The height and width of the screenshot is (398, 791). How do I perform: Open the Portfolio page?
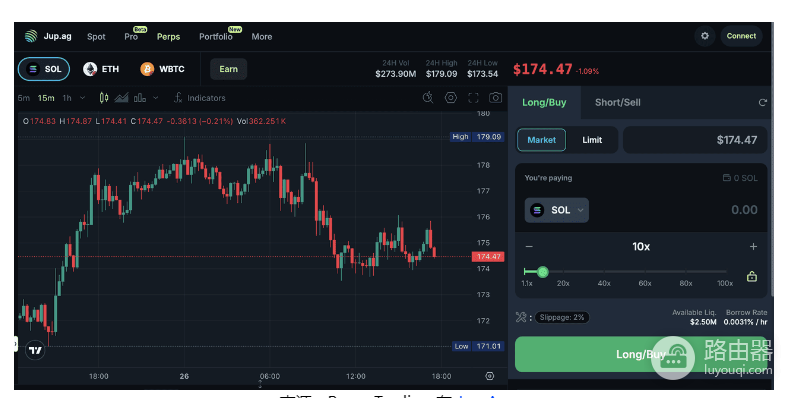[x=216, y=36]
